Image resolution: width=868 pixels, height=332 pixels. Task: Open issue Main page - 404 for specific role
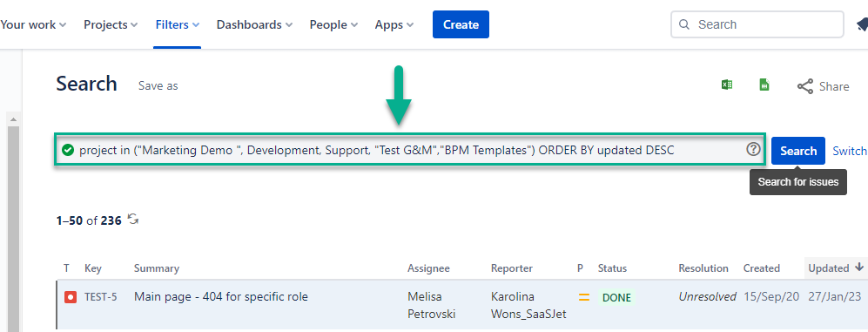pos(221,297)
